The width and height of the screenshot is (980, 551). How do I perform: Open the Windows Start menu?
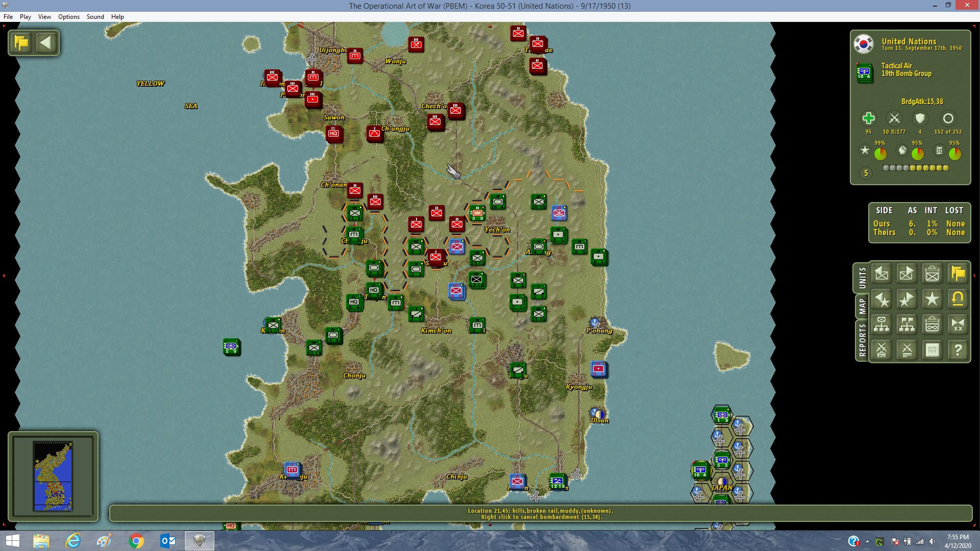coord(12,541)
